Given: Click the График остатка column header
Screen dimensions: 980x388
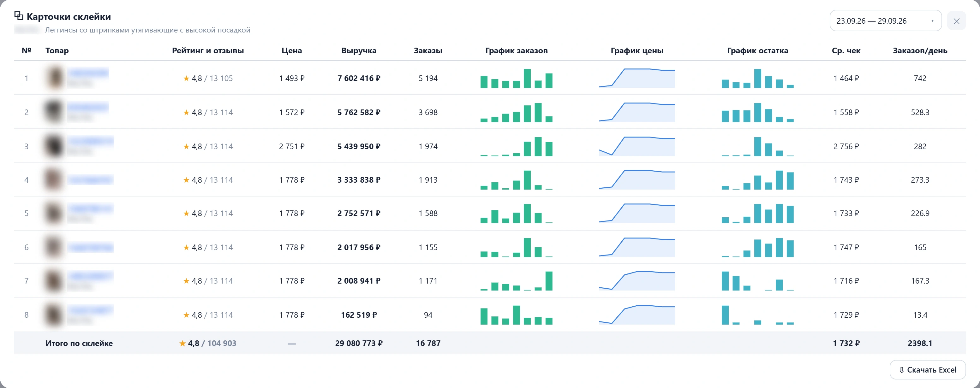Looking at the screenshot, I should (757, 50).
